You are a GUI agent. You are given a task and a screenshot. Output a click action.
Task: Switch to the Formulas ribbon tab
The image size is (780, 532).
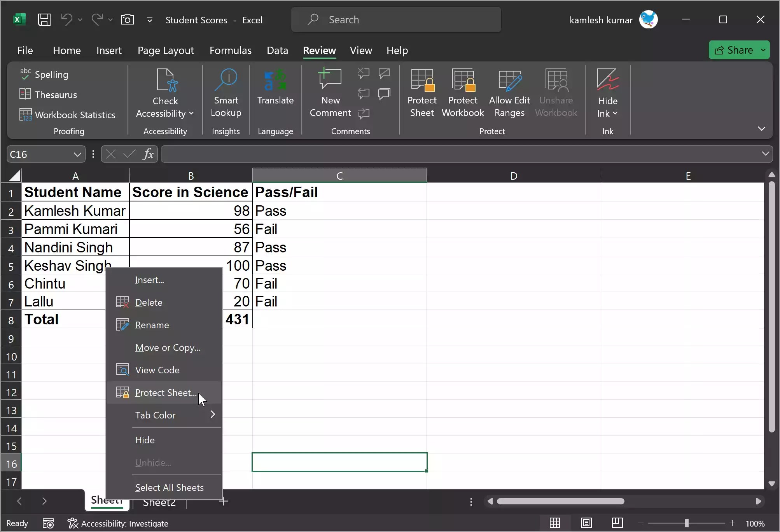(230, 50)
